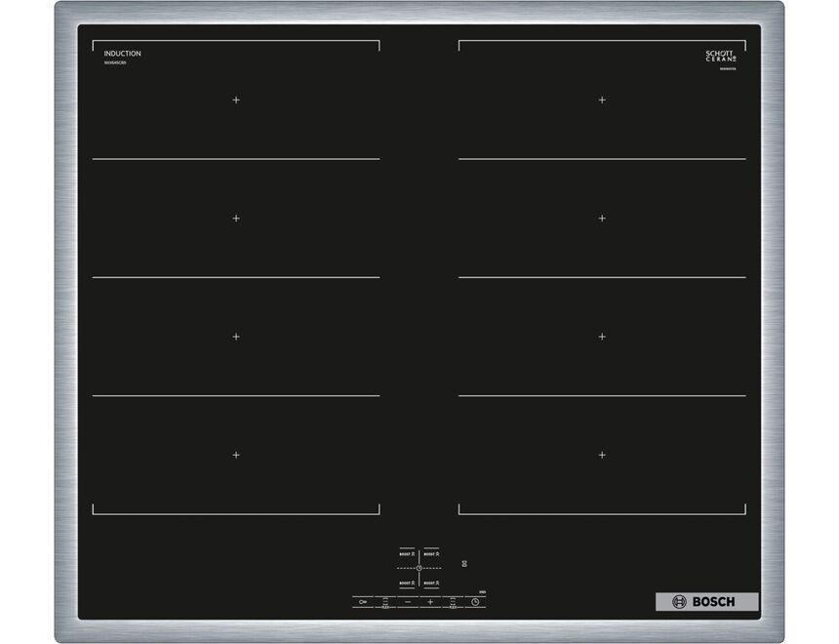
Task: Increase power with the plus key
Action: [429, 601]
